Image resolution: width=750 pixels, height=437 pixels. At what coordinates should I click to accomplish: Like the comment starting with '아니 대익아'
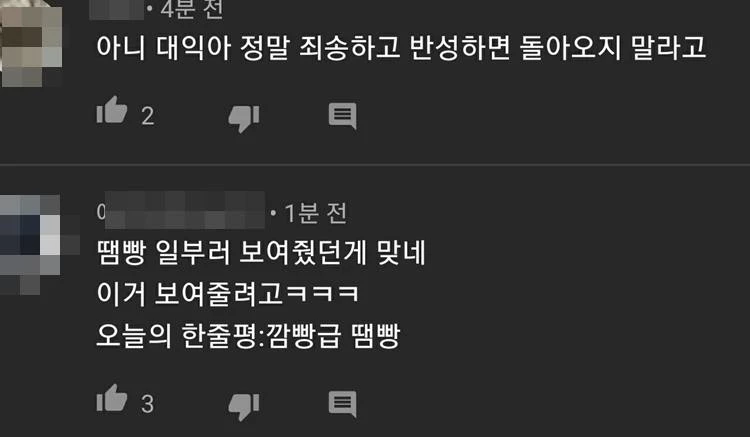(112, 110)
